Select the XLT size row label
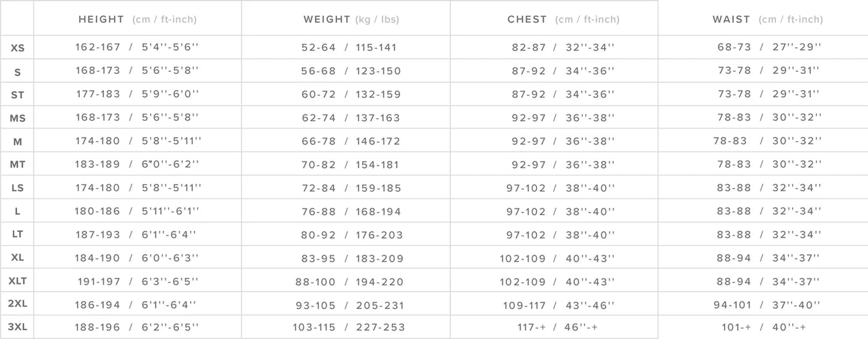 pyautogui.click(x=17, y=281)
